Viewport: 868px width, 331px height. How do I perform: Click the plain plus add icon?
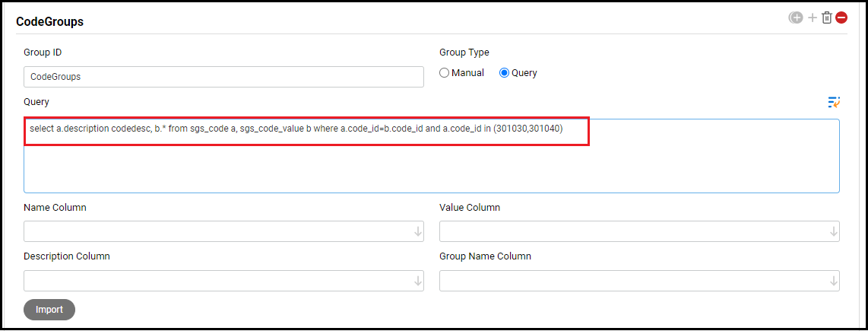(812, 18)
